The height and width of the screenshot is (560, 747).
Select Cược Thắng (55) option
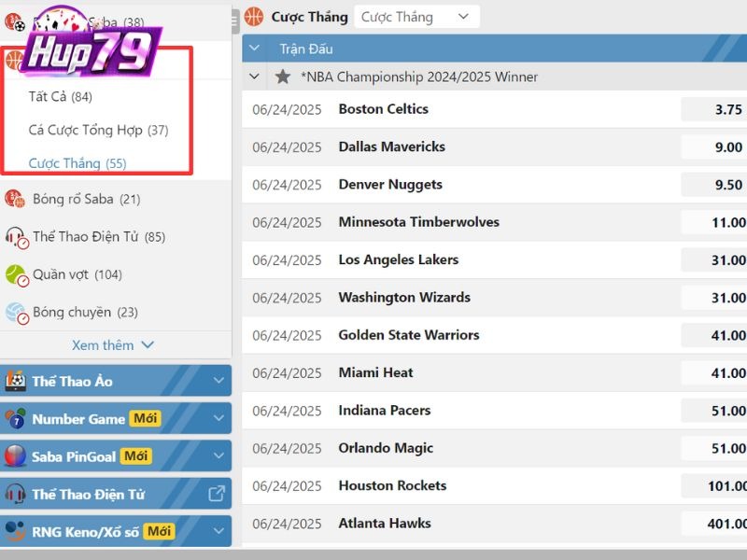(x=78, y=163)
